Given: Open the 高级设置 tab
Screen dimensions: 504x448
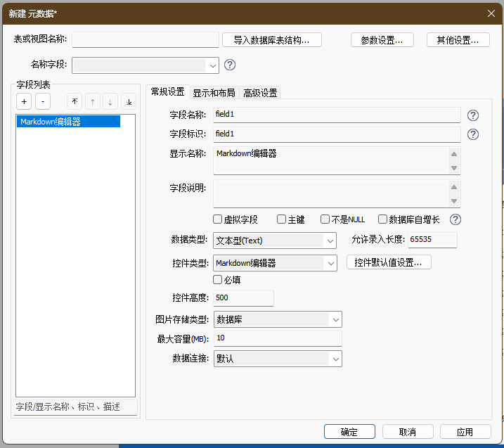Looking at the screenshot, I should (260, 93).
